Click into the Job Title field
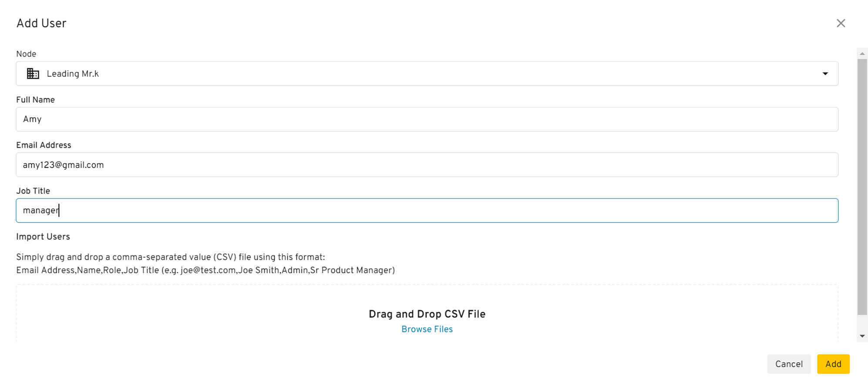This screenshot has width=868, height=382. (x=427, y=210)
